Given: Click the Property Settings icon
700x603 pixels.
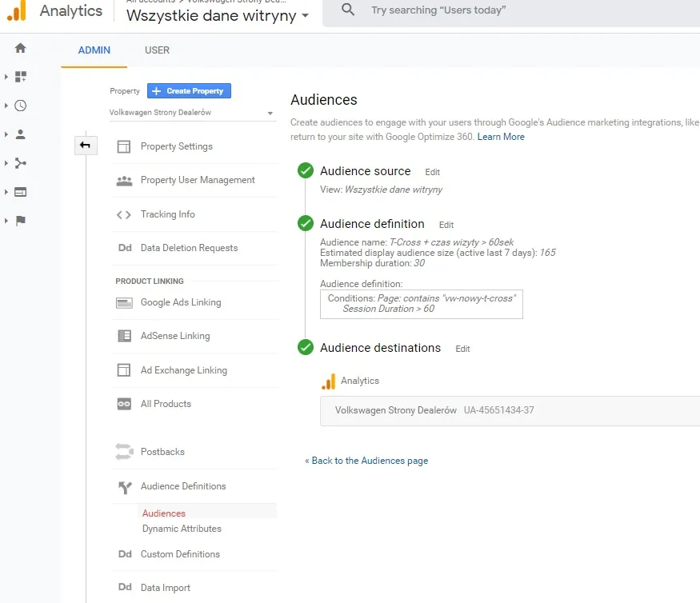Looking at the screenshot, I should tap(124, 147).
